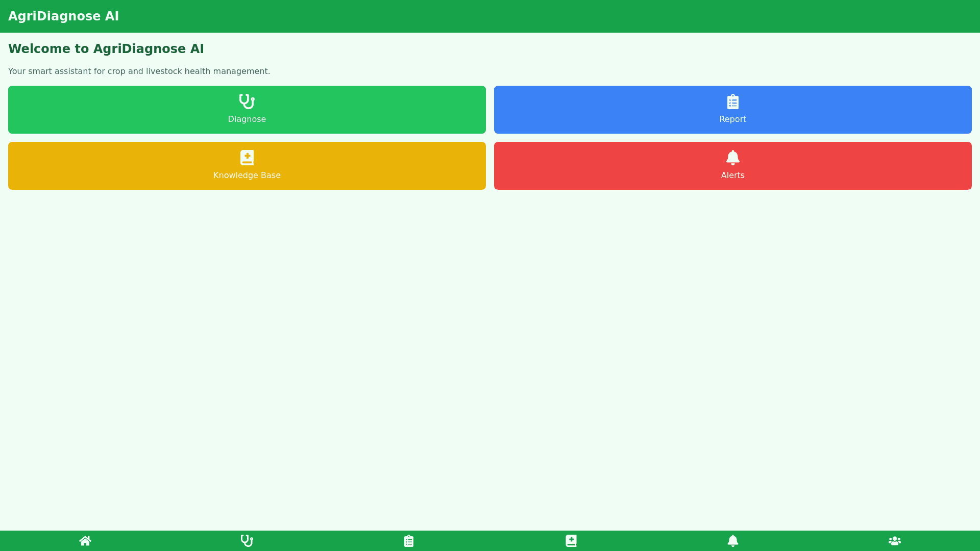Click the empty right side of top header bar
This screenshot has height=551, width=980.
(x=766, y=16)
